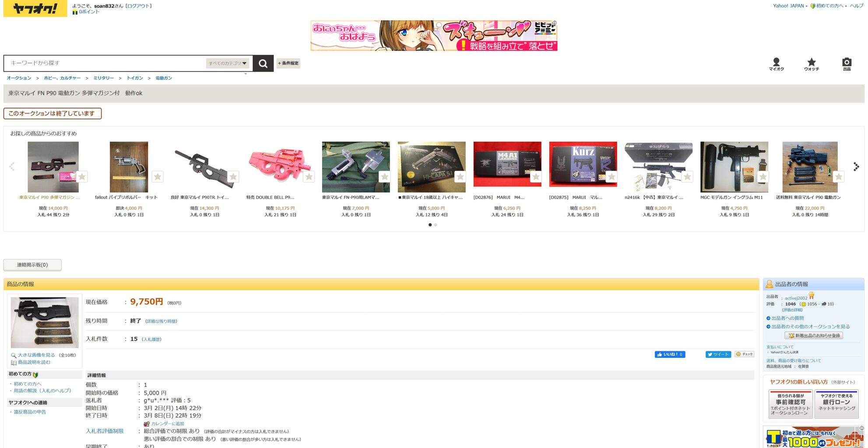Open 詳細な残り時間 link

tap(161, 322)
